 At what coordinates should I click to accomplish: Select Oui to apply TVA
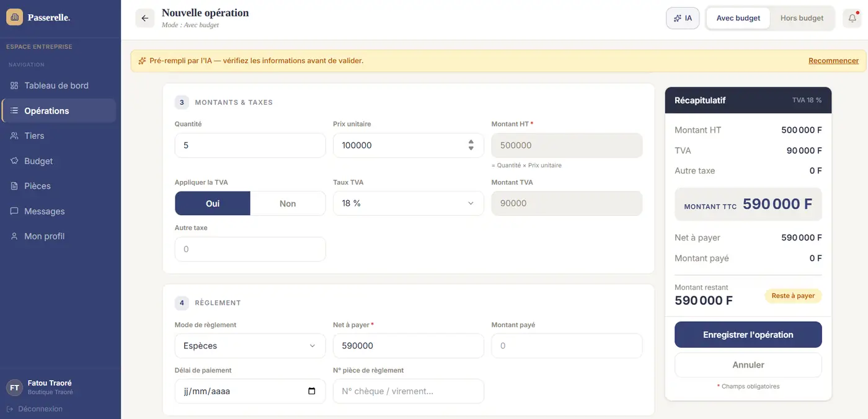tap(213, 203)
